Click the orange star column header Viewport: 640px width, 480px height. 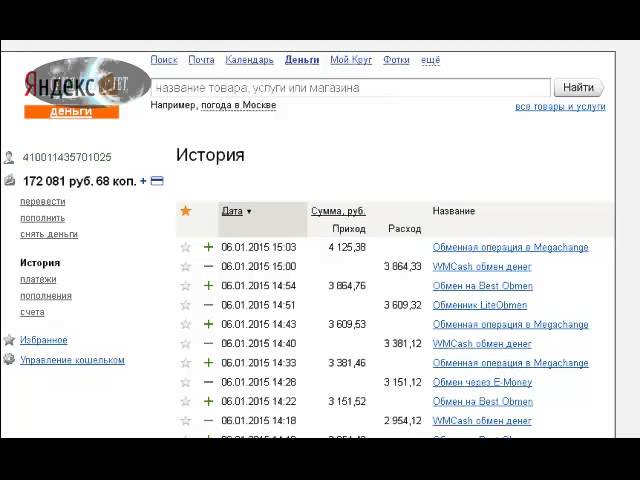click(x=186, y=211)
